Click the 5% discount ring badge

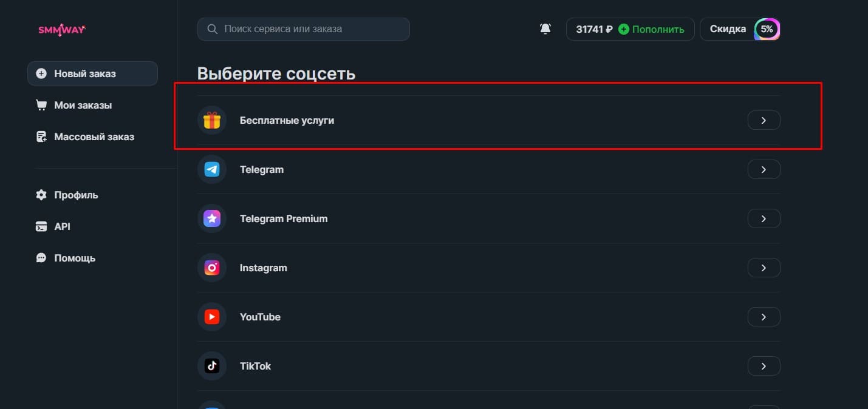click(x=767, y=29)
